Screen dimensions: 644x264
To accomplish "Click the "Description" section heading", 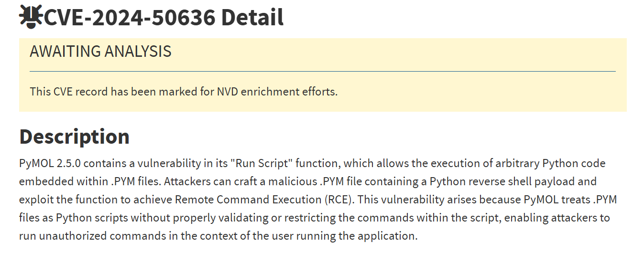I will click(x=74, y=137).
